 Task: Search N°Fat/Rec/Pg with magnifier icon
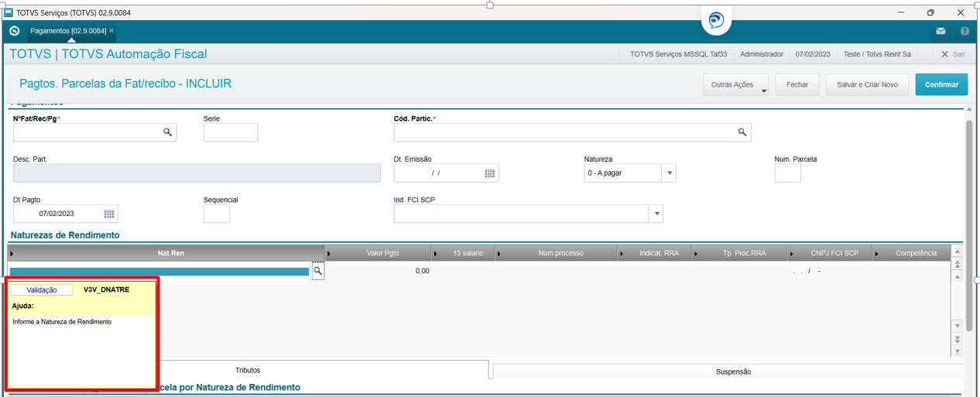(167, 132)
